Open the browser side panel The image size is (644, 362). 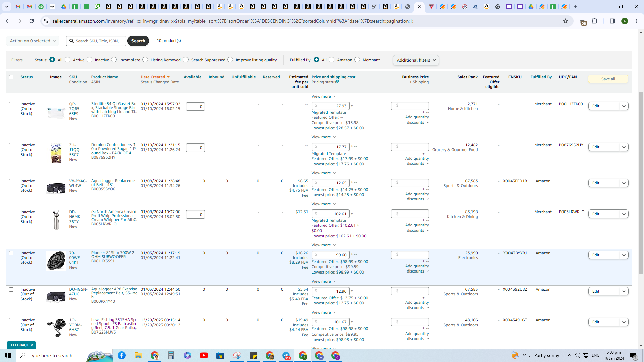point(612,21)
